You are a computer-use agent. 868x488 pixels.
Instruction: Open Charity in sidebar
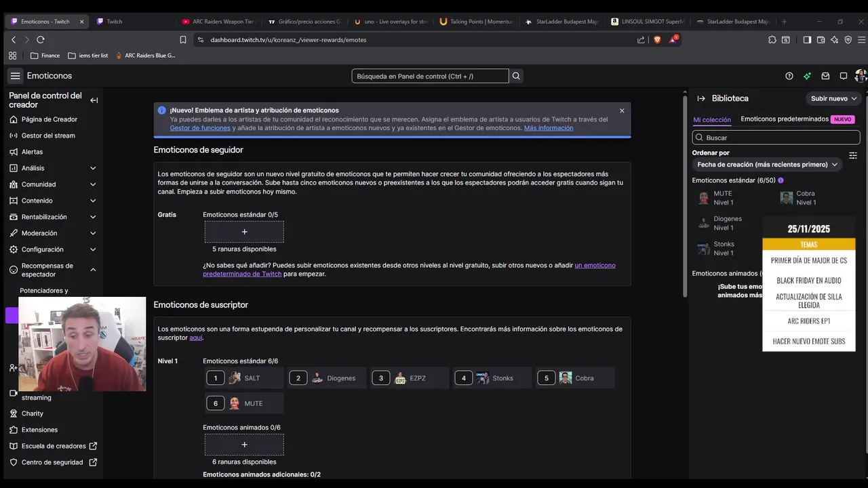click(x=32, y=413)
